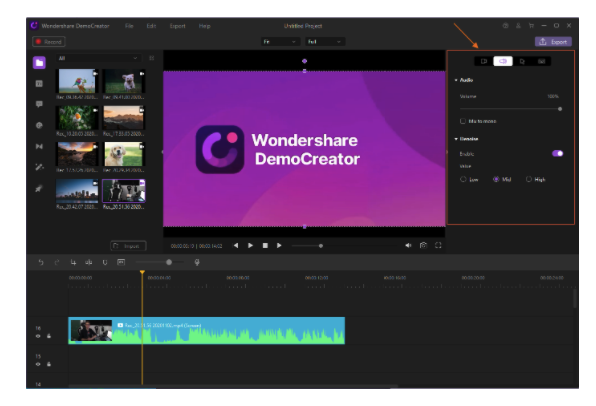Click the orange playhead marker on ruler
This screenshot has height=406, width=596.
point(142,272)
